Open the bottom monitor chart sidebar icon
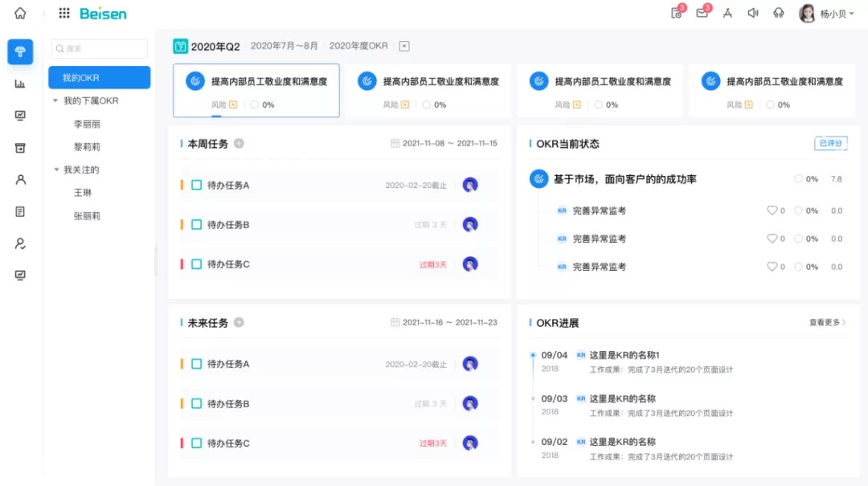The width and height of the screenshot is (868, 486). 20,275
